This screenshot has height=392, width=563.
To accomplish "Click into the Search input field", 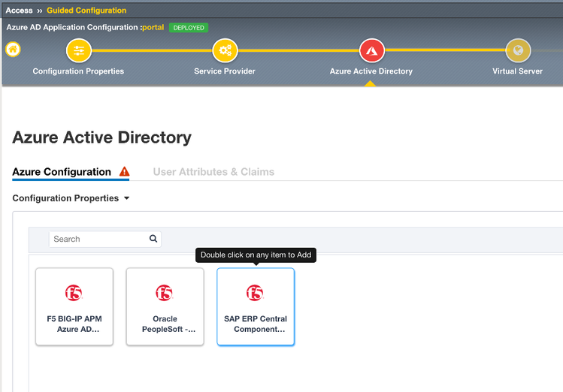I will coord(98,239).
